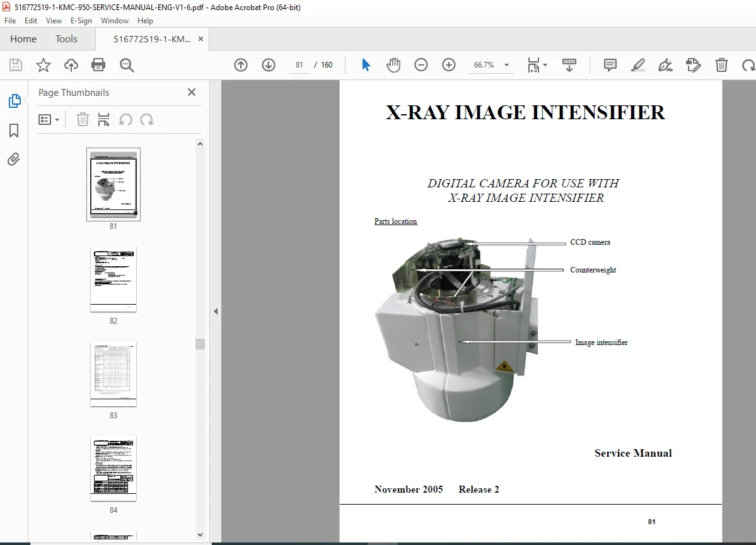Open the Bookmarks panel icon
This screenshot has height=545, width=756.
14,130
